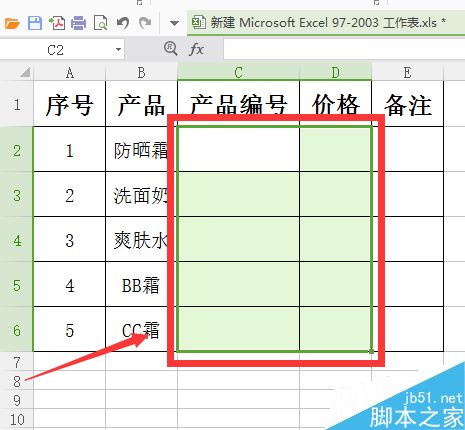This screenshot has height=430, width=465.
Task: Export to PDF icon in toolbar
Action: pyautogui.click(x=57, y=23)
